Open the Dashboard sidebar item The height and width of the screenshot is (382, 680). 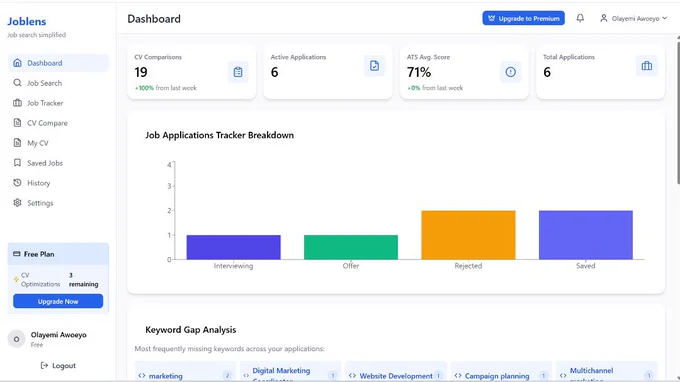pyautogui.click(x=58, y=63)
